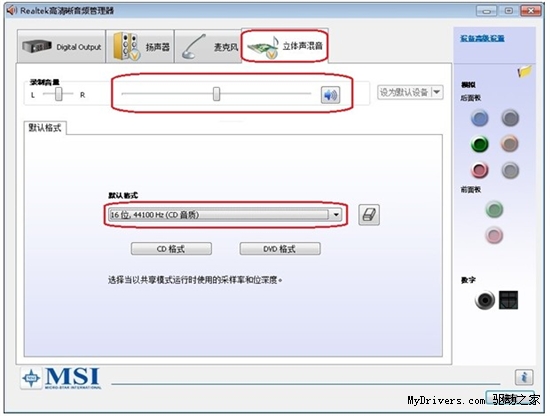Click the L/R balance slider handle

tap(59, 94)
